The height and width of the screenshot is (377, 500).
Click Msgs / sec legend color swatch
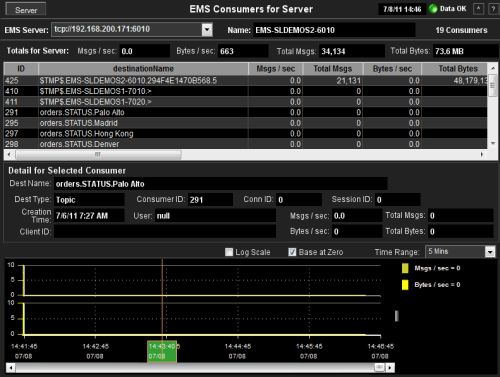pyautogui.click(x=405, y=268)
